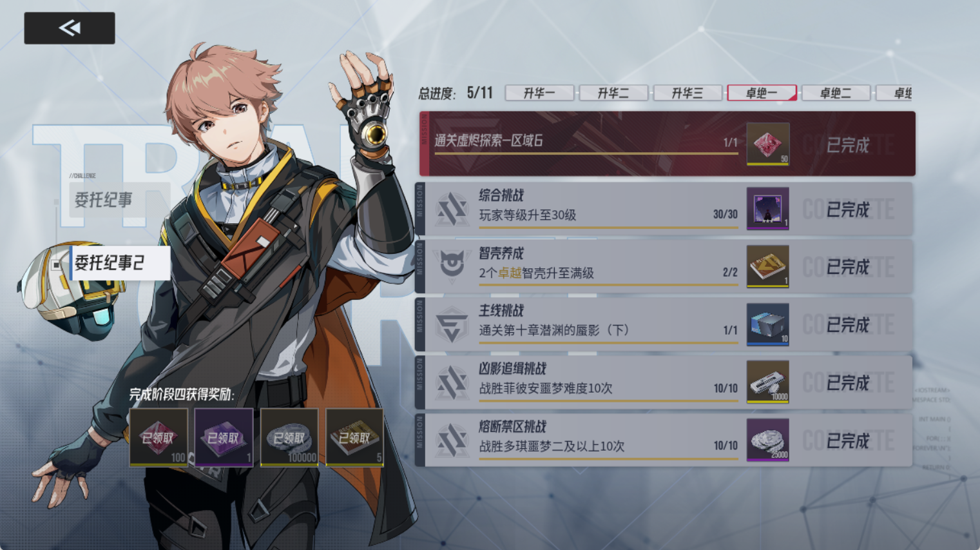View the 10000 parts reward icon

pyautogui.click(x=767, y=382)
